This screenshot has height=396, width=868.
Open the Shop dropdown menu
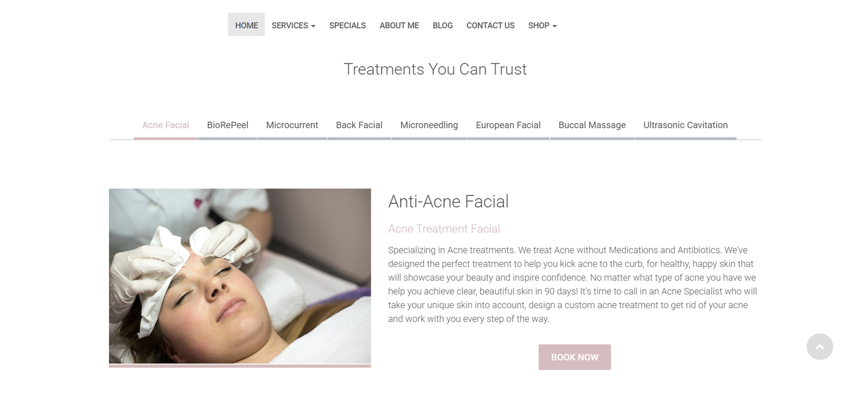click(542, 25)
